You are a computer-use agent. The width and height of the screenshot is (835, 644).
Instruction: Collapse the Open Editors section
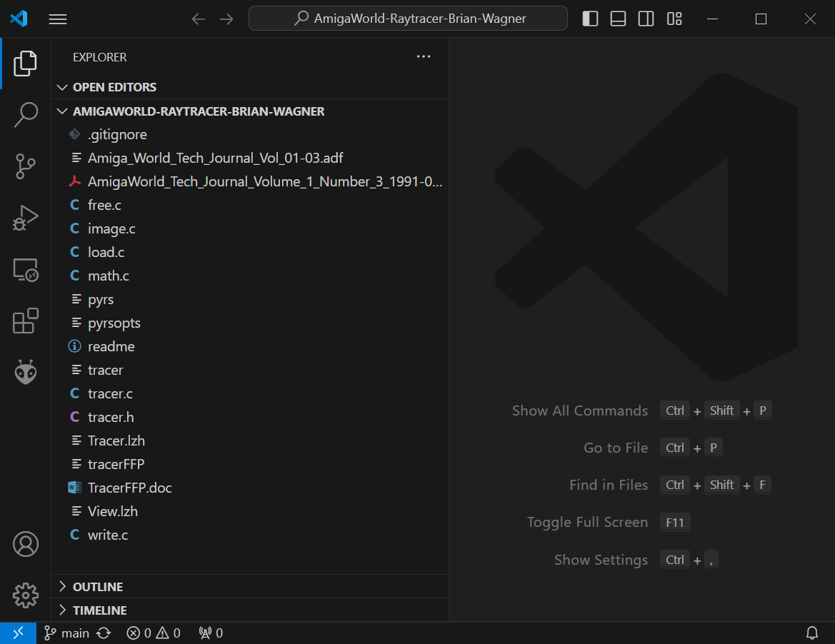249,87
